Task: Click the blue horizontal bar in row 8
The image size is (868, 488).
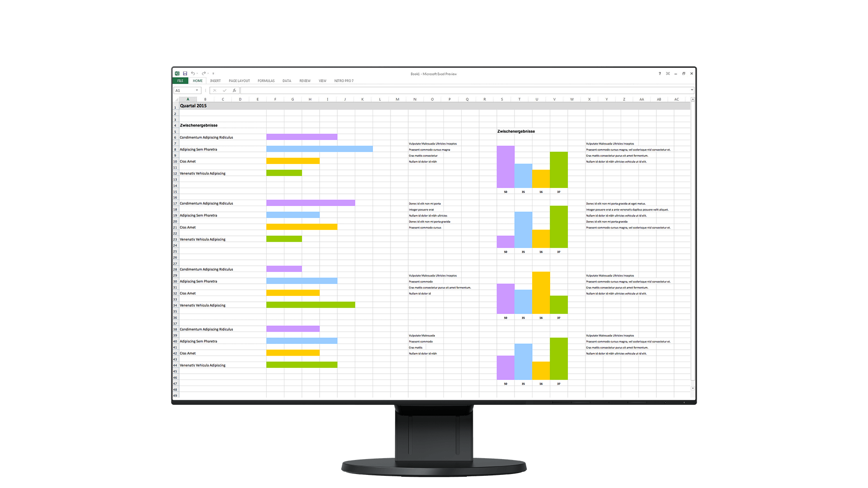Action: pyautogui.click(x=319, y=149)
